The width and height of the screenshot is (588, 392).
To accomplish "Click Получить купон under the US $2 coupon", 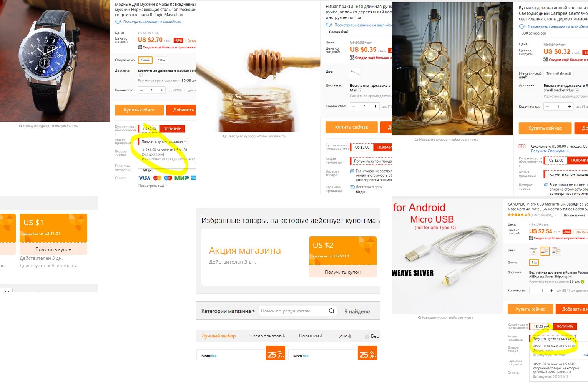I will (343, 272).
